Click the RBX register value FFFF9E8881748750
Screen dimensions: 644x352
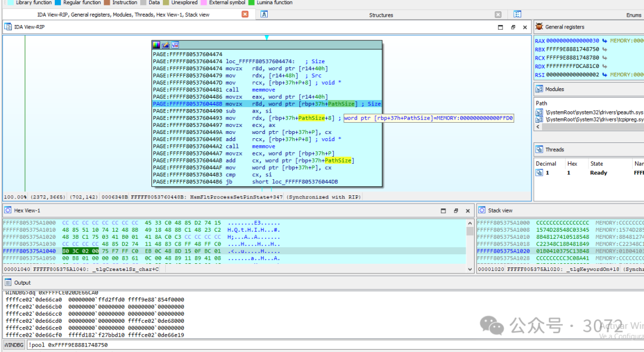pyautogui.click(x=572, y=49)
